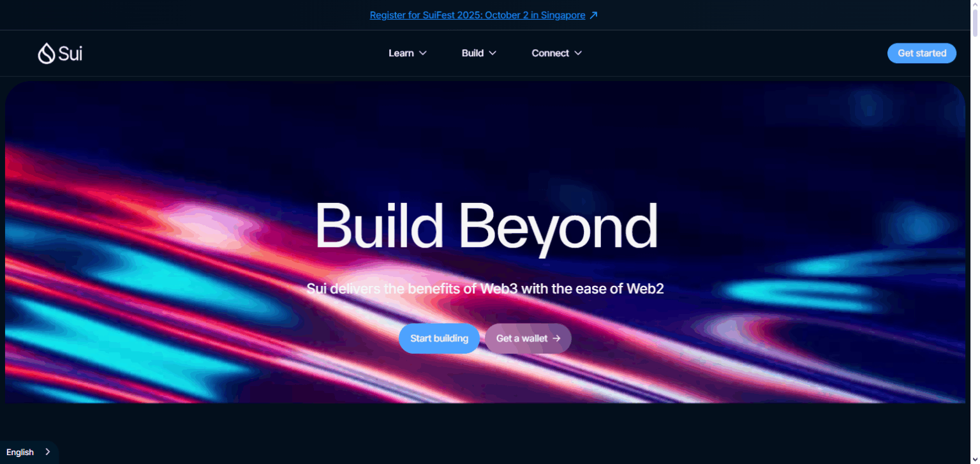The image size is (980, 464).
Task: Click the scrollbar down arrow
Action: (975, 460)
